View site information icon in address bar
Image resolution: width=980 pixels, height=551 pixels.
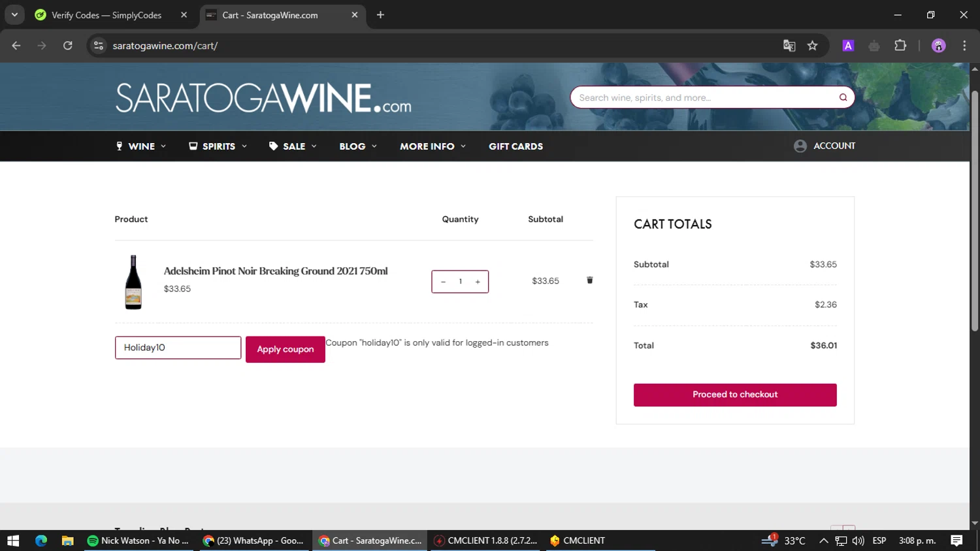point(99,46)
